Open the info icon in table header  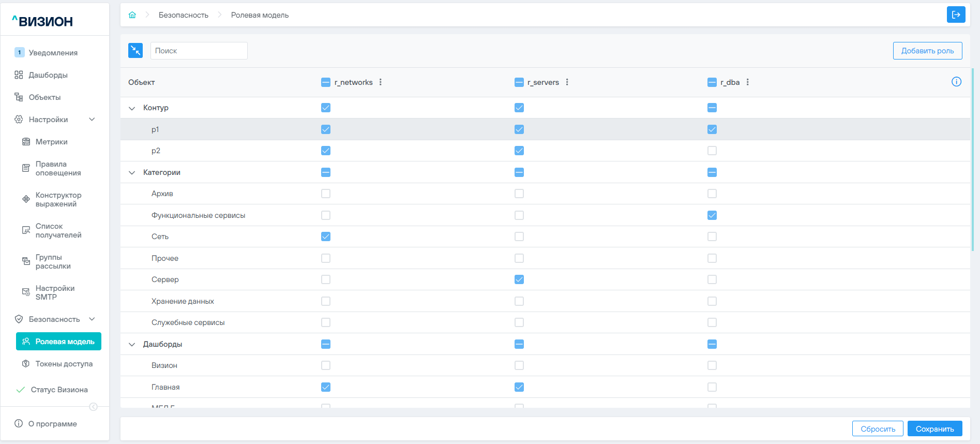956,82
